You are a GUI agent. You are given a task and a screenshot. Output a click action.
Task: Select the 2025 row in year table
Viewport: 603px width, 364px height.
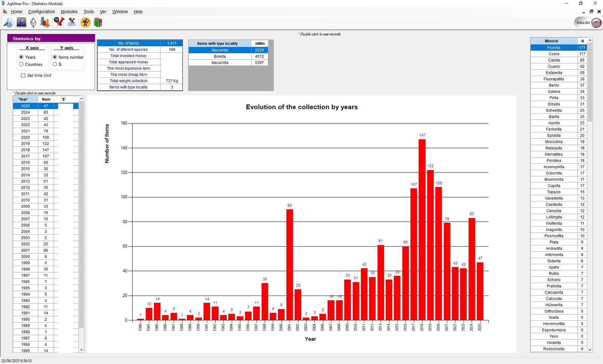46,106
